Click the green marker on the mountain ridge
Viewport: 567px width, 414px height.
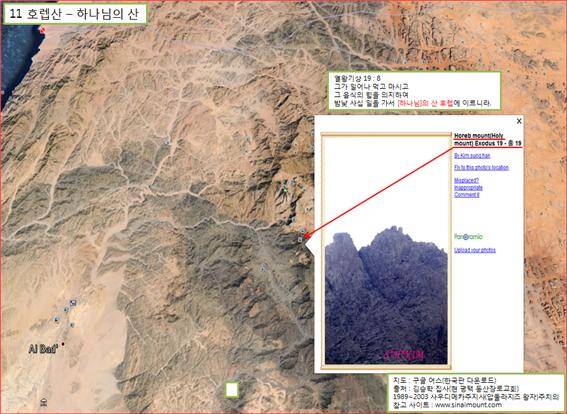coord(285,189)
